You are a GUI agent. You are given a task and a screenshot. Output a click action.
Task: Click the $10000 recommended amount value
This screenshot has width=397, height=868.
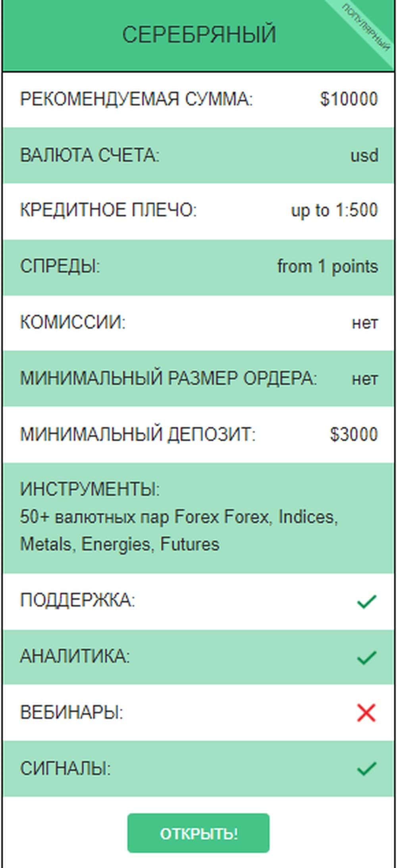click(349, 99)
